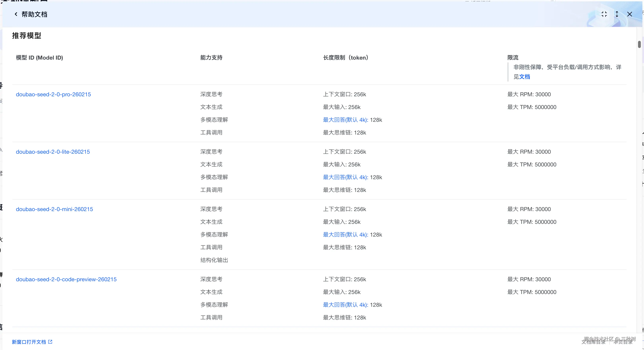Click the 新窗口打开文档 link
The height and width of the screenshot is (350, 644).
[29, 342]
